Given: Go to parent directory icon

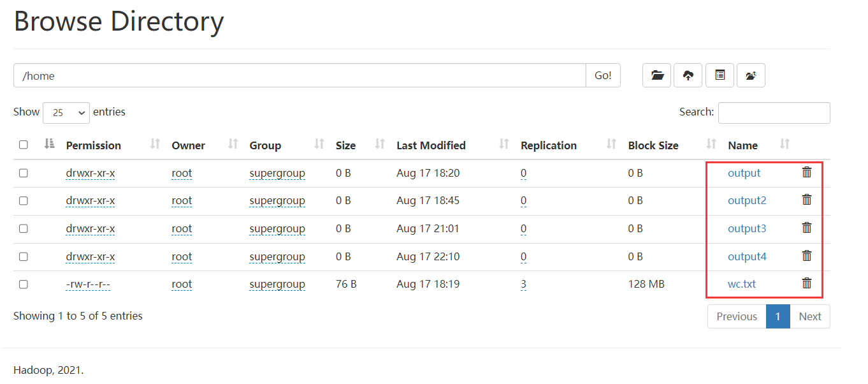Looking at the screenshot, I should [x=751, y=75].
